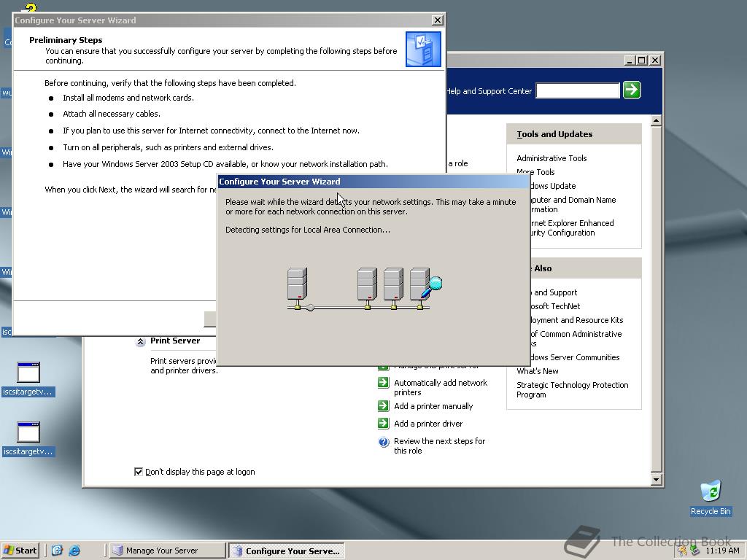Close the Configure Your Server Wizard window
The width and height of the screenshot is (747, 560).
(x=438, y=20)
